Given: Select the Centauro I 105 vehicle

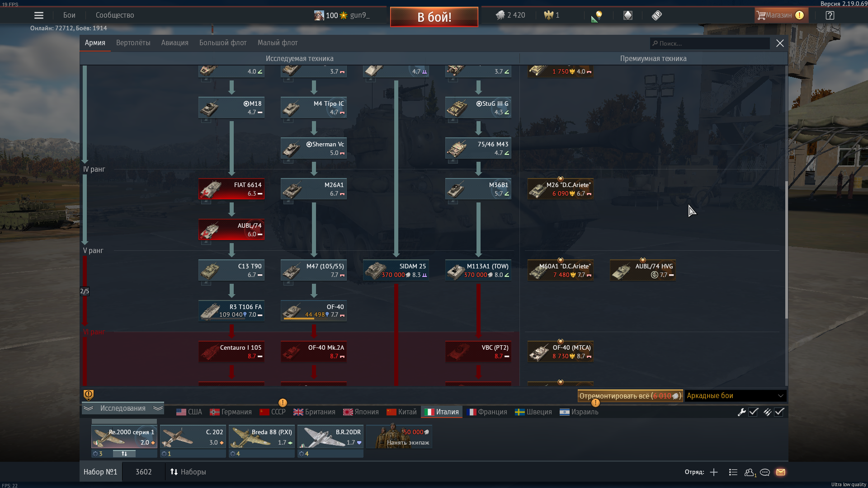Looking at the screenshot, I should coord(231,352).
